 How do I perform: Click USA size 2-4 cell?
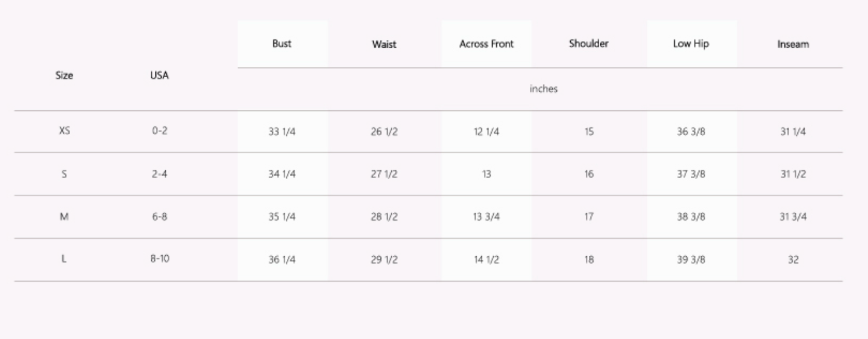click(159, 174)
